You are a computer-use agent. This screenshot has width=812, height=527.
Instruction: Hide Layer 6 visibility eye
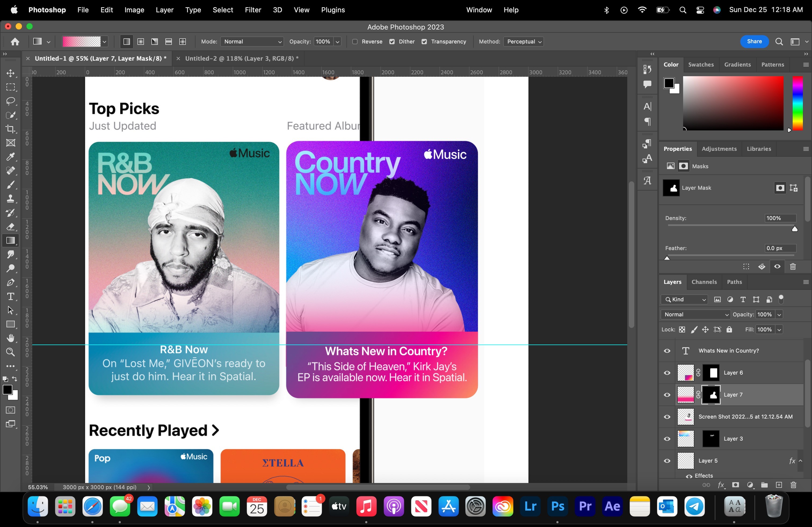tap(667, 373)
